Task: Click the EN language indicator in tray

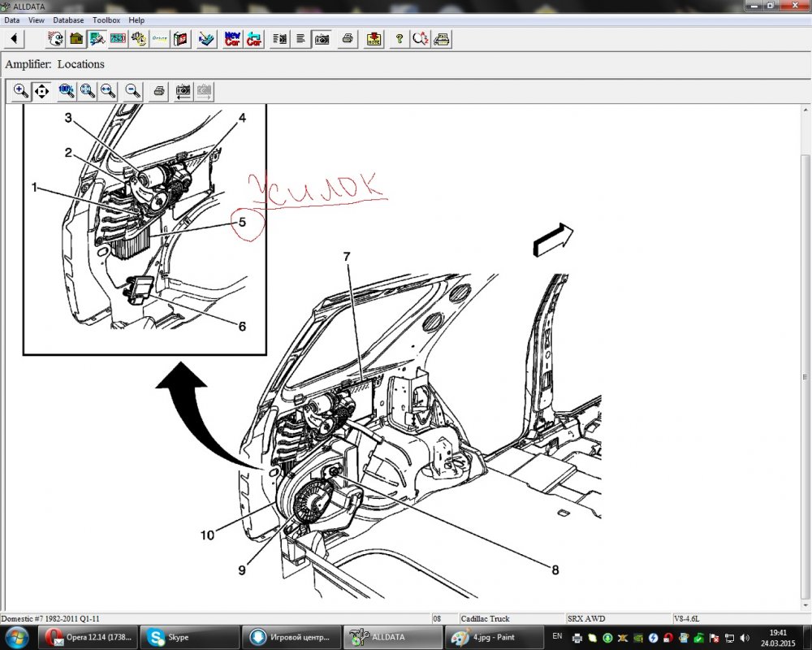Action: coord(557,635)
